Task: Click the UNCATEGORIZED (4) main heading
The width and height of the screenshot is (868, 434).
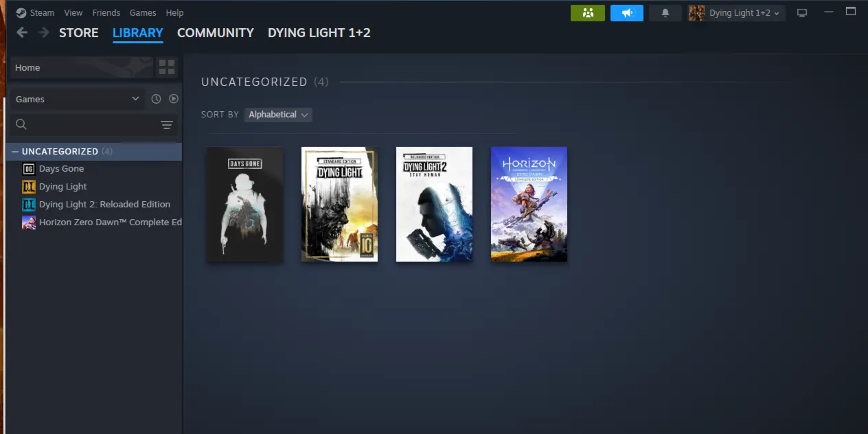Action: click(x=264, y=82)
